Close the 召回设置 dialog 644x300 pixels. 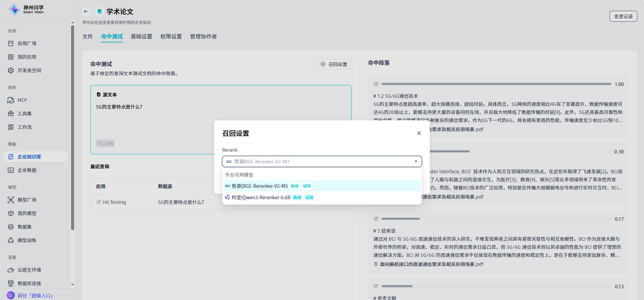tap(419, 133)
